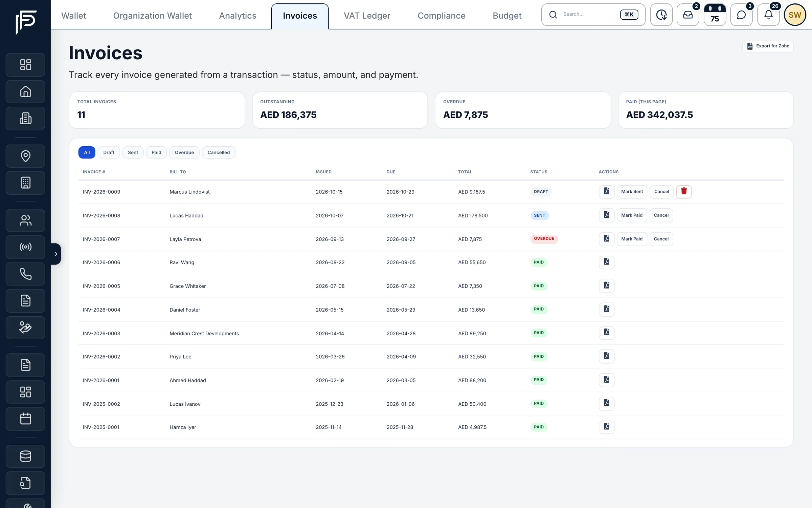This screenshot has width=812, height=508.
Task: Expand the sidebar with the chevron handle
Action: click(56, 254)
